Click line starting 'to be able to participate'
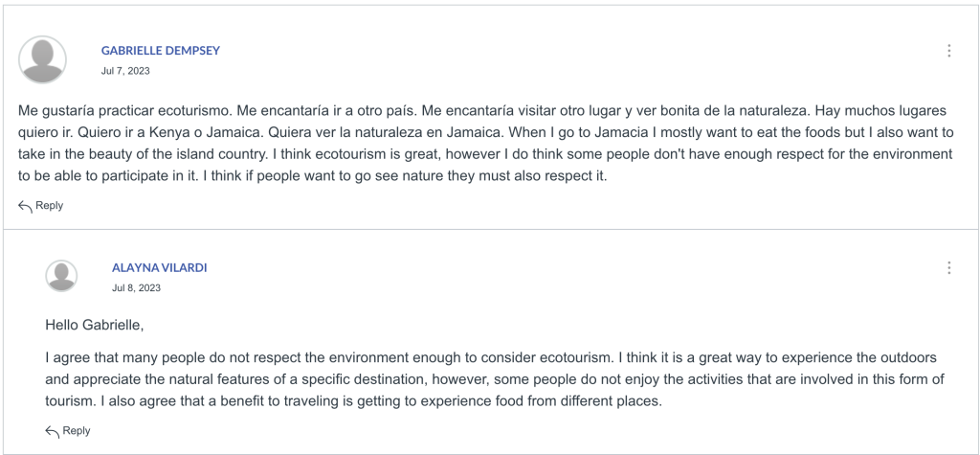 (313, 176)
